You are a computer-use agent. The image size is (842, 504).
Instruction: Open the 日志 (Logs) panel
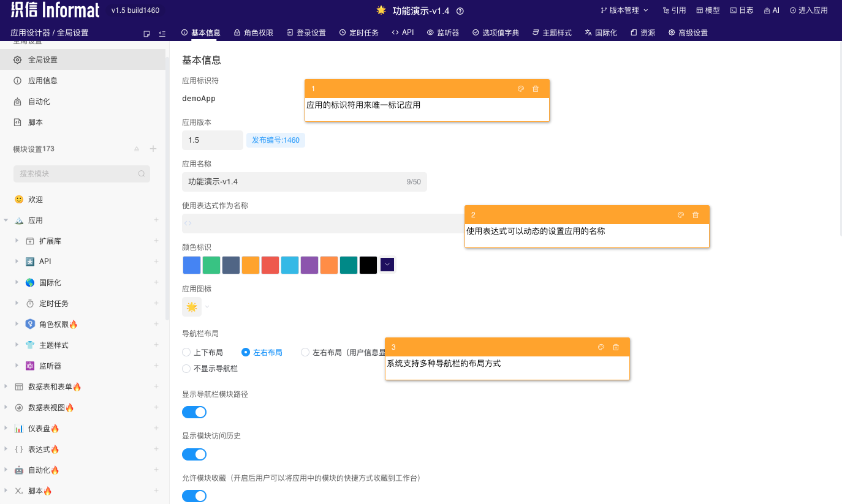coord(741,10)
